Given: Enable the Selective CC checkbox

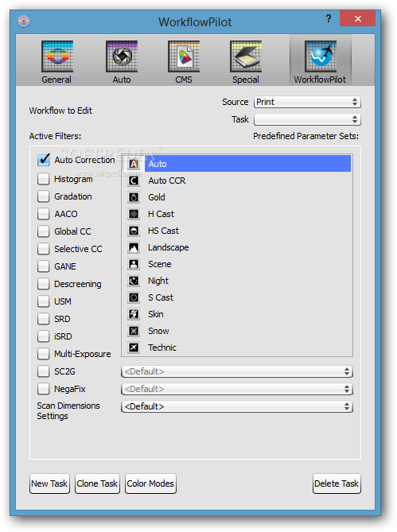Looking at the screenshot, I should click(44, 249).
